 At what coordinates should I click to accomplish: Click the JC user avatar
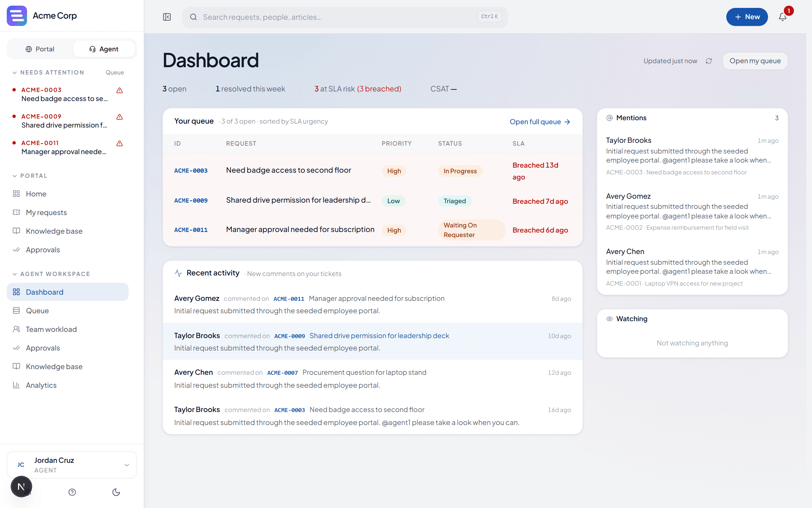[x=21, y=465]
